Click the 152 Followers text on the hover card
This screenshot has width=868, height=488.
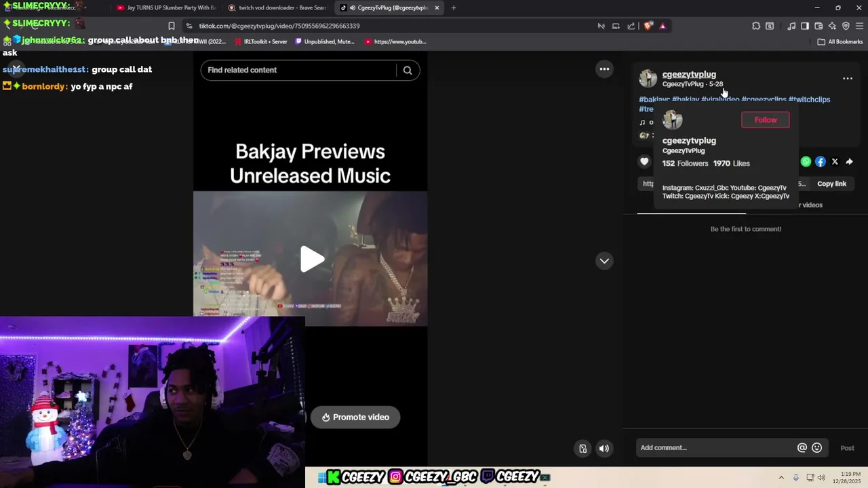tap(685, 163)
